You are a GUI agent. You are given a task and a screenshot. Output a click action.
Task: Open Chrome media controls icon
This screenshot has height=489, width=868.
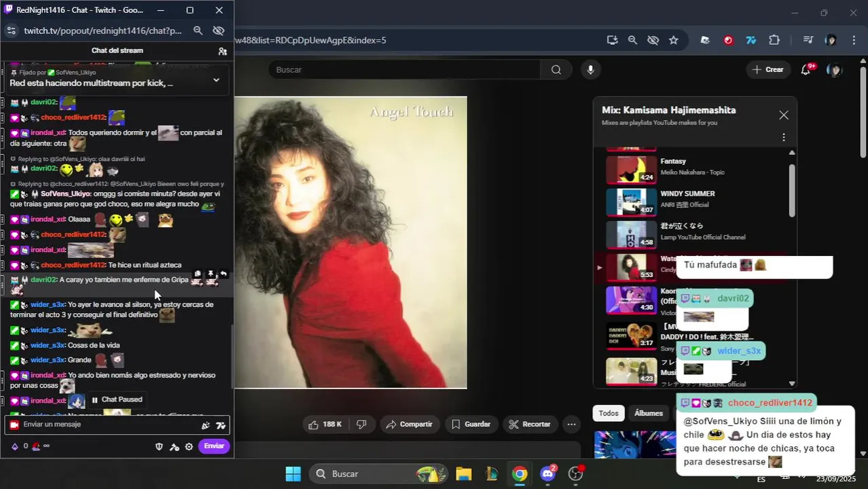click(x=808, y=40)
